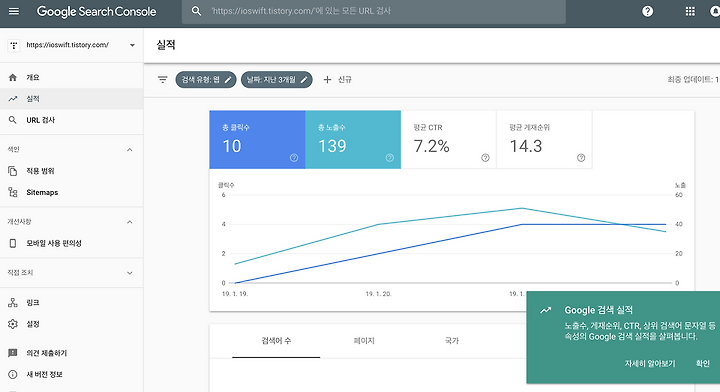The width and height of the screenshot is (720, 392).
Task: Switch to the 국가 tab
Action: tap(452, 341)
